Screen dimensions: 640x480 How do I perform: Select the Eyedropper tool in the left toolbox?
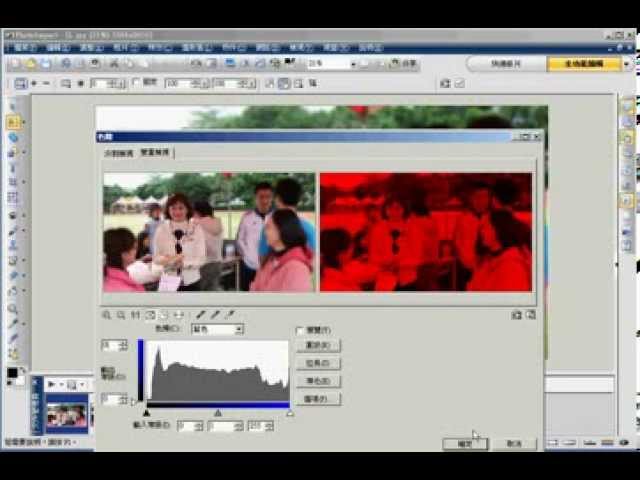coord(13,324)
